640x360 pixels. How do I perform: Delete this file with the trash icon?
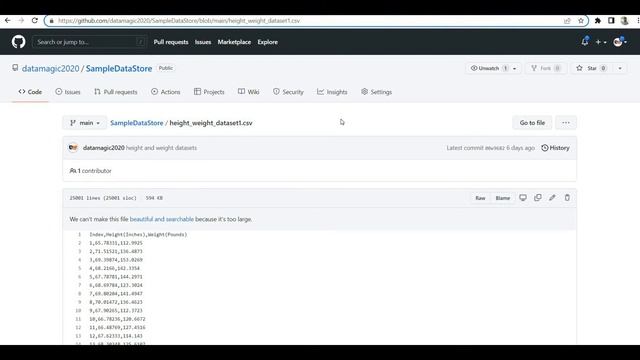(567, 198)
